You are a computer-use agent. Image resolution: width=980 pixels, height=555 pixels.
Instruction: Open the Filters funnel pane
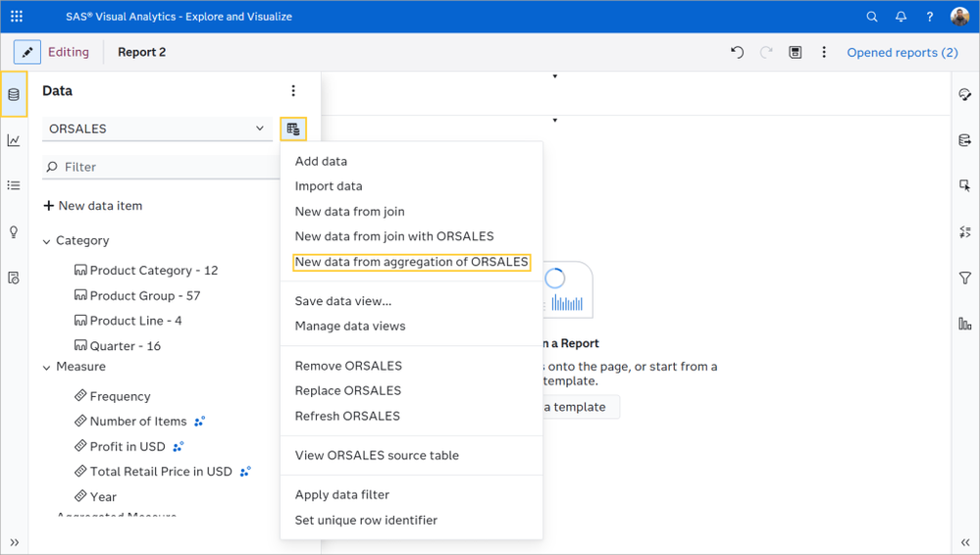965,278
